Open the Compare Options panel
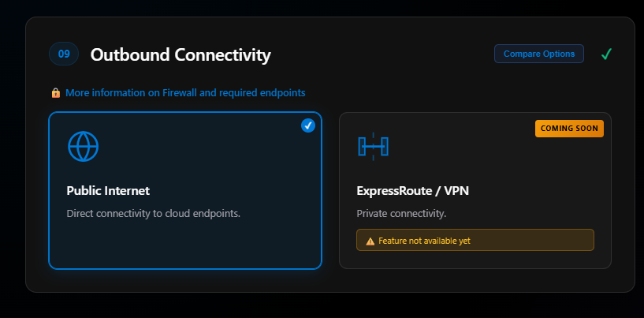 [539, 54]
